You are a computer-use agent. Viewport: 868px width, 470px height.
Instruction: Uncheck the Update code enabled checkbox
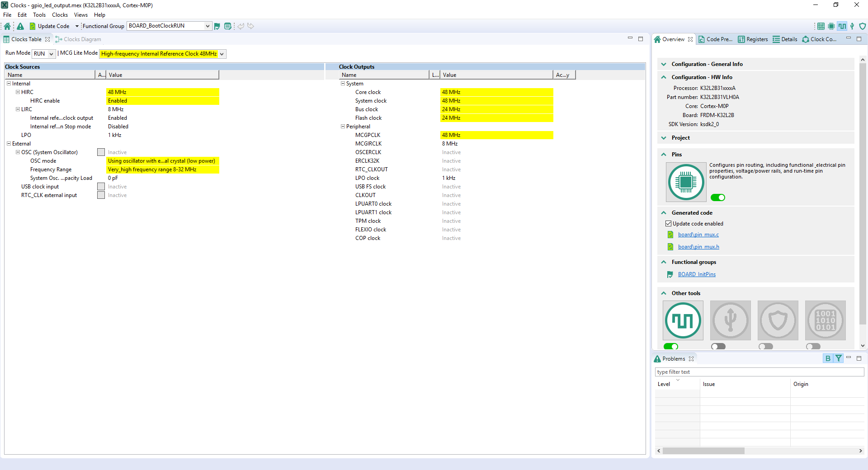point(668,224)
